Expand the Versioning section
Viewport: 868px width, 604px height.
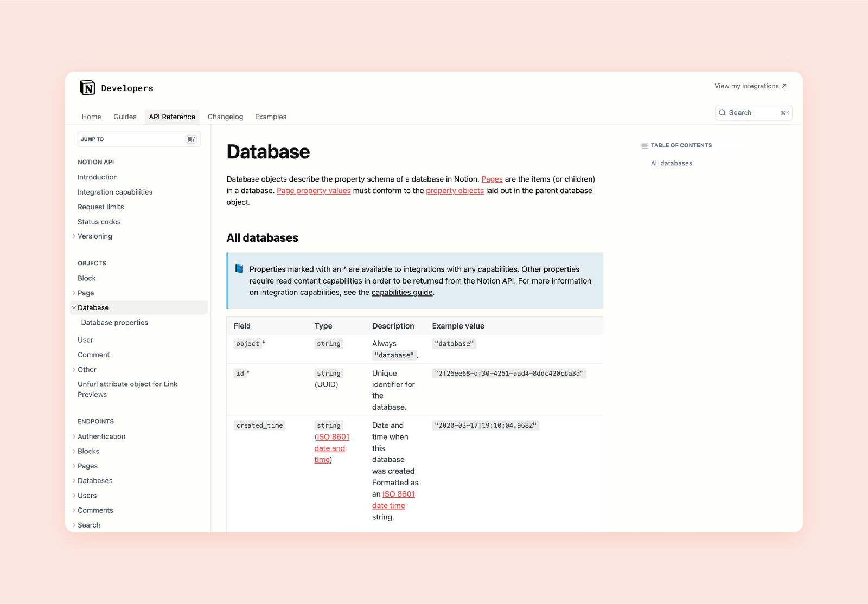[74, 236]
